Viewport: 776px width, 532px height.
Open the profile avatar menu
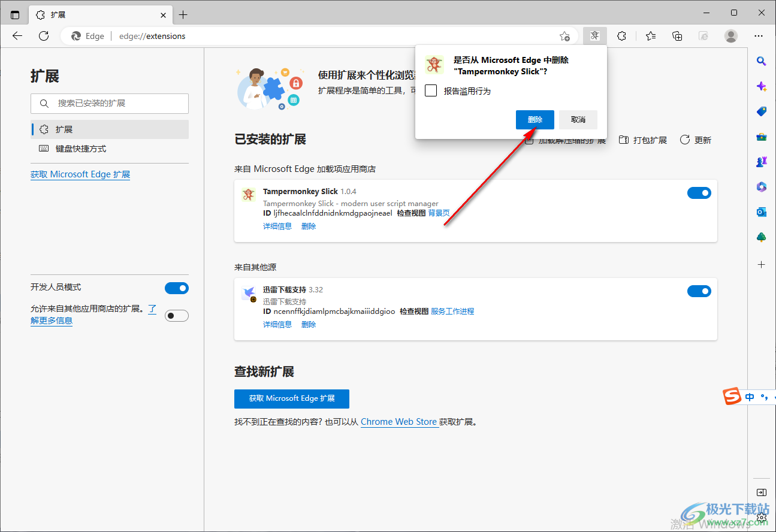731,36
